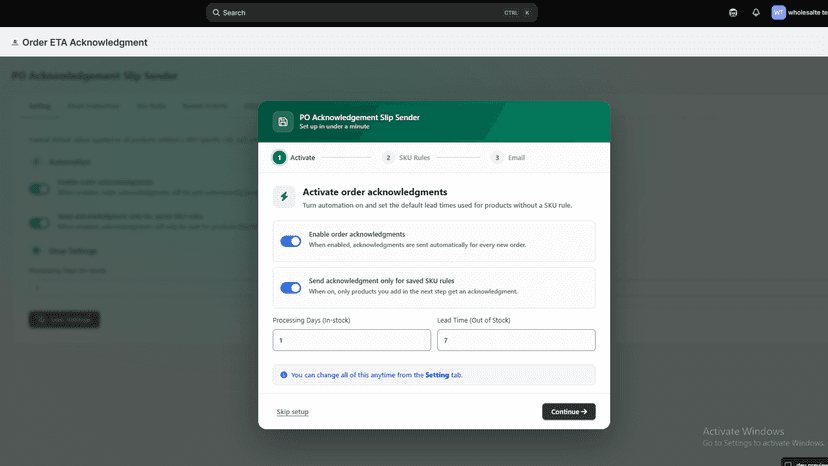Screen dimensions: 828x466
Task: Click the Order ETA Acknowledgment app icon
Action: coord(15,42)
